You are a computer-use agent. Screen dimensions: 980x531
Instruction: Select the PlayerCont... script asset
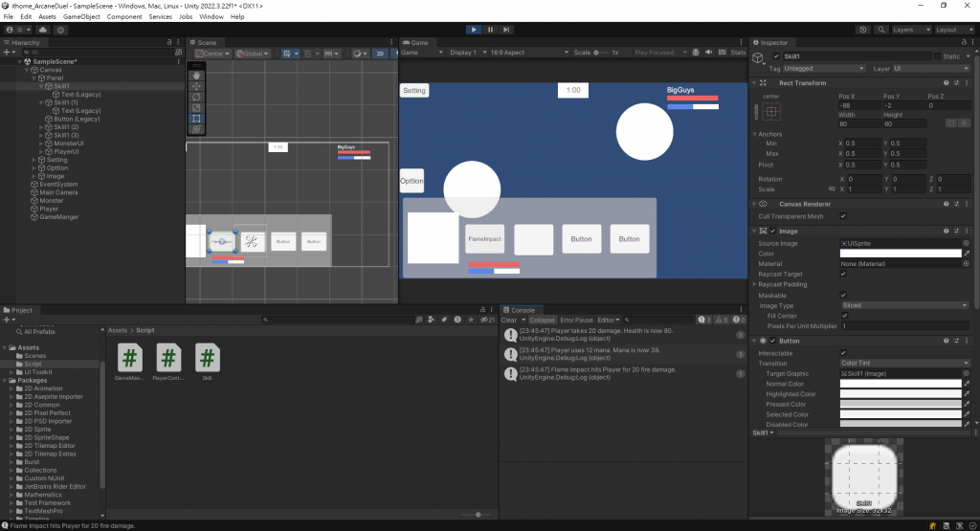168,363
